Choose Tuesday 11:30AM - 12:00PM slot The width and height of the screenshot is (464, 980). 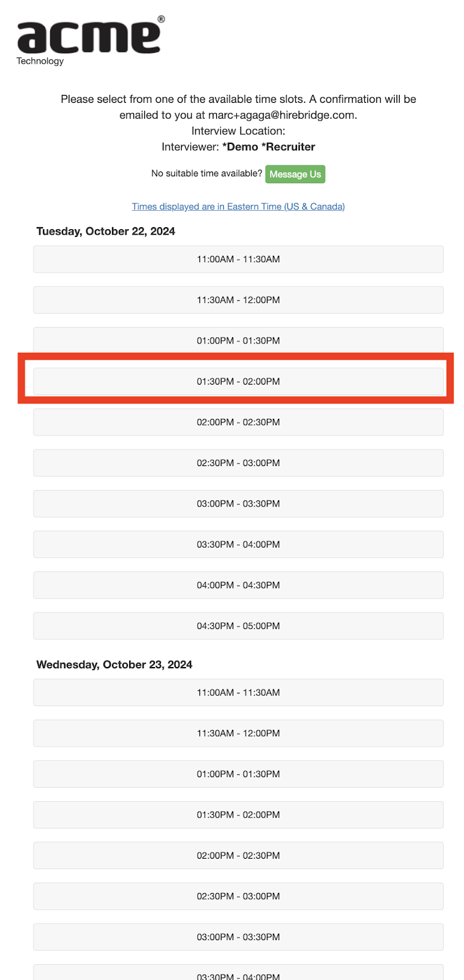(x=238, y=300)
